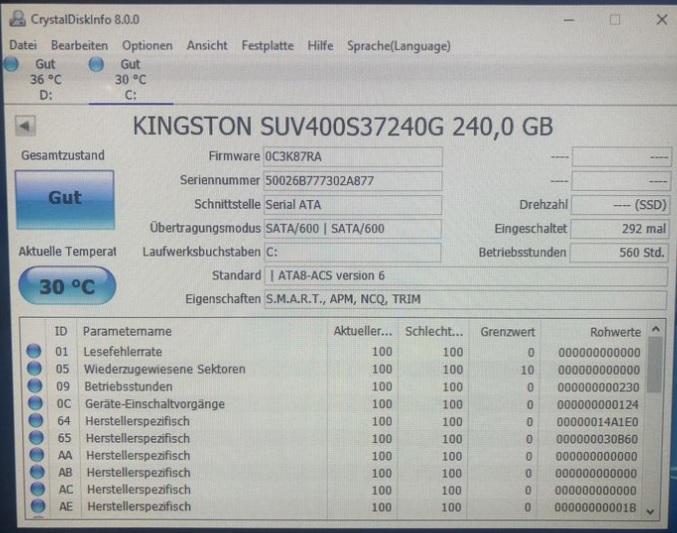Click status orb for ID 05 row
The image size is (677, 533).
(34, 368)
